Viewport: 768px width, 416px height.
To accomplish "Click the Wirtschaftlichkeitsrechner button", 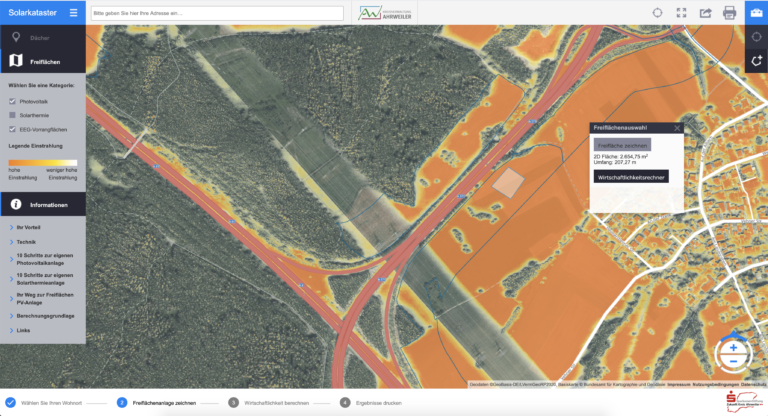I will (x=631, y=177).
